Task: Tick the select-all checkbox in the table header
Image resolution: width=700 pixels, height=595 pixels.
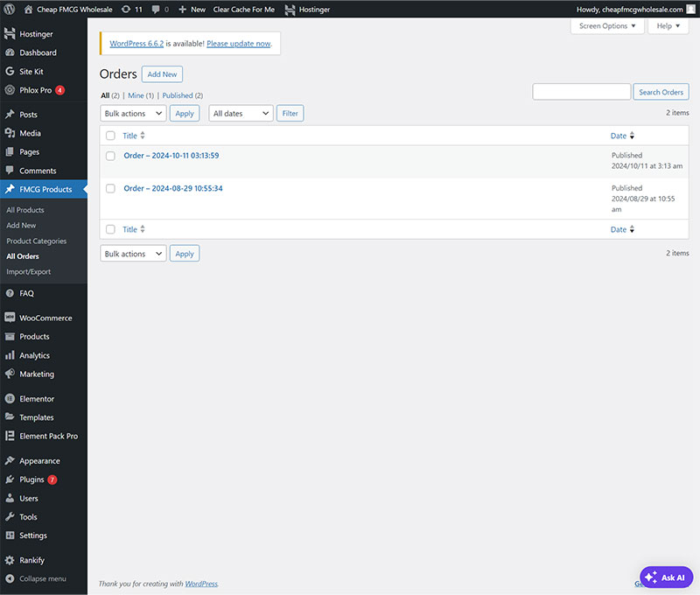Action: point(110,136)
